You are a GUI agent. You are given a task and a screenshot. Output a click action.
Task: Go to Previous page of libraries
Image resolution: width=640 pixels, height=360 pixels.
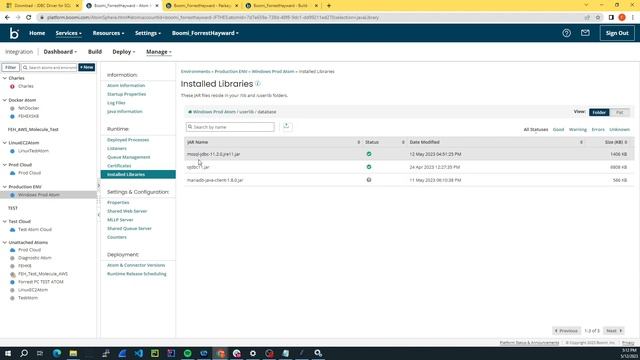(x=567, y=331)
